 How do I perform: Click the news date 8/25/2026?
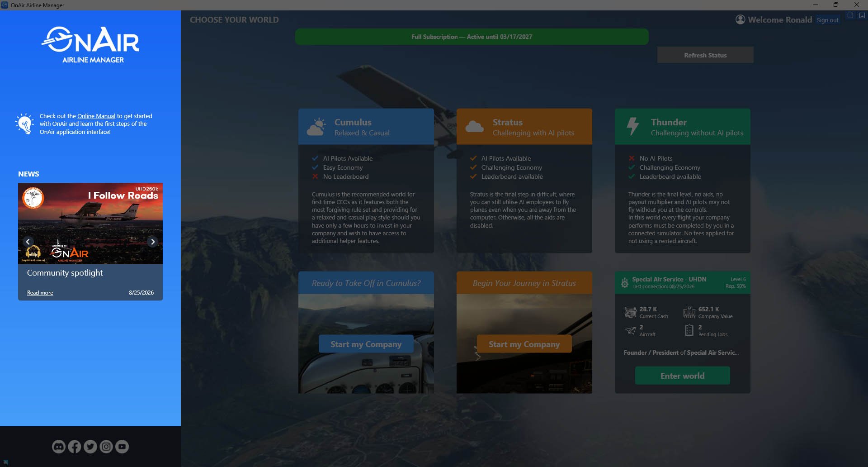[141, 293]
